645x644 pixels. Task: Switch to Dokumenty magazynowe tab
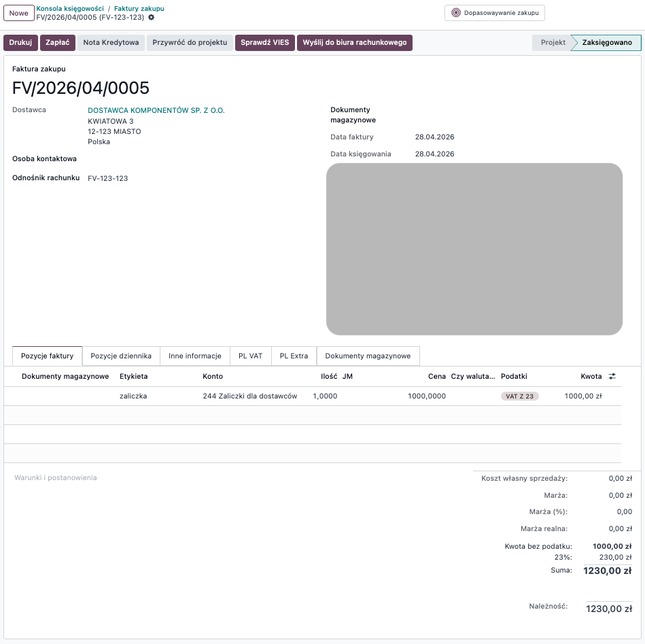point(368,356)
